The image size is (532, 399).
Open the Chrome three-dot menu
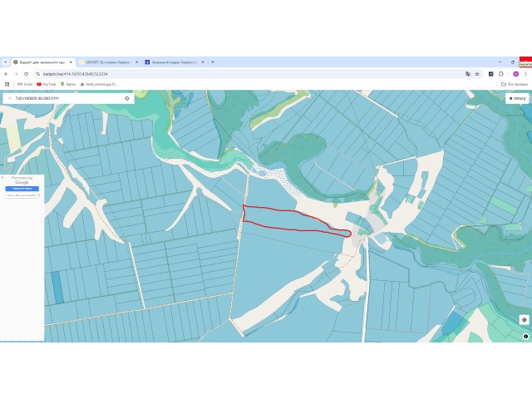tap(525, 74)
